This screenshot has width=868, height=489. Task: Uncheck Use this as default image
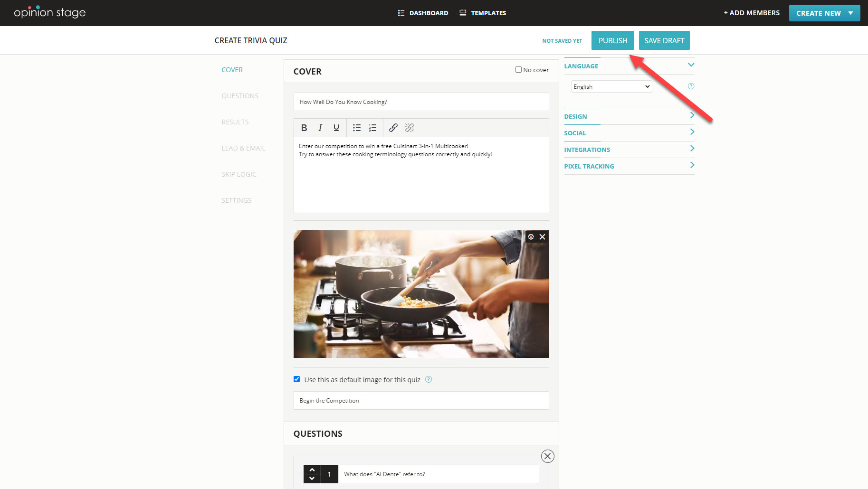[x=297, y=379]
